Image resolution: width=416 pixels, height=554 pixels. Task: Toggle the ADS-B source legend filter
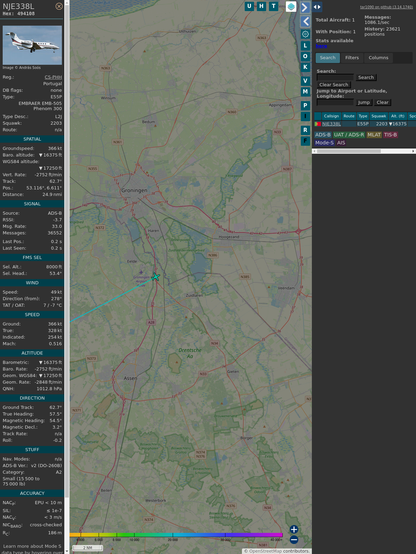coord(322,135)
